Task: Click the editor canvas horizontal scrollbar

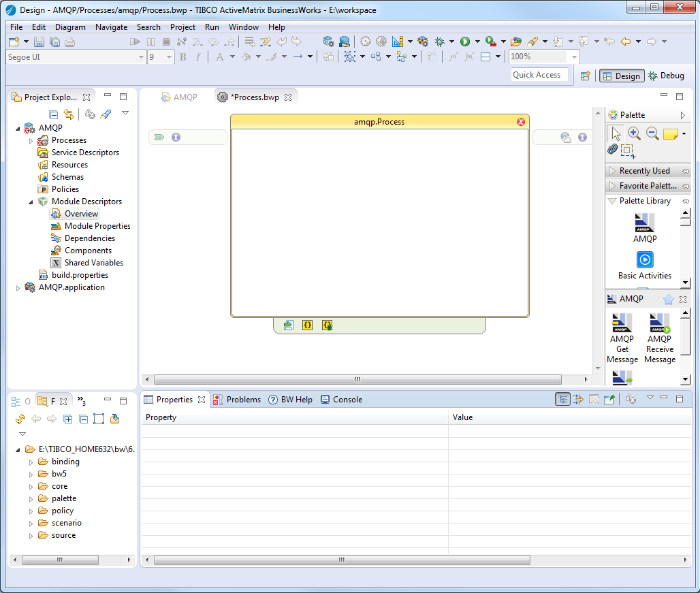Action: pyautogui.click(x=357, y=380)
